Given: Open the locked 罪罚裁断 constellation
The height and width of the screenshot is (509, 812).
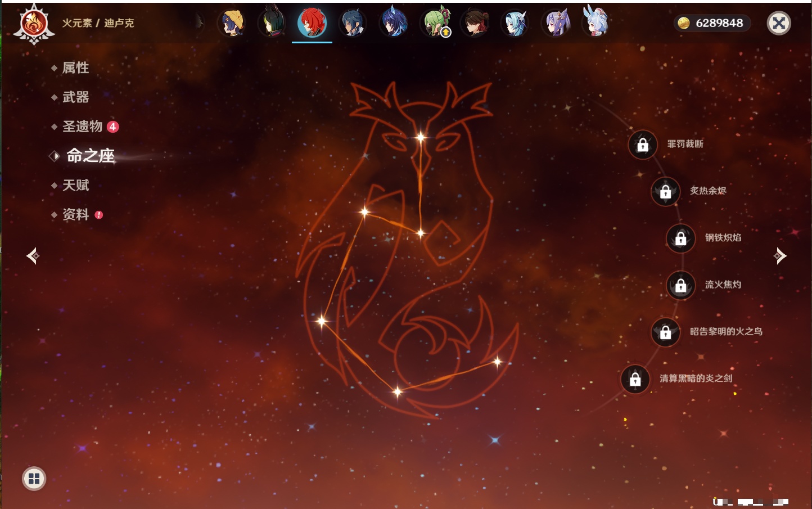Looking at the screenshot, I should (643, 145).
